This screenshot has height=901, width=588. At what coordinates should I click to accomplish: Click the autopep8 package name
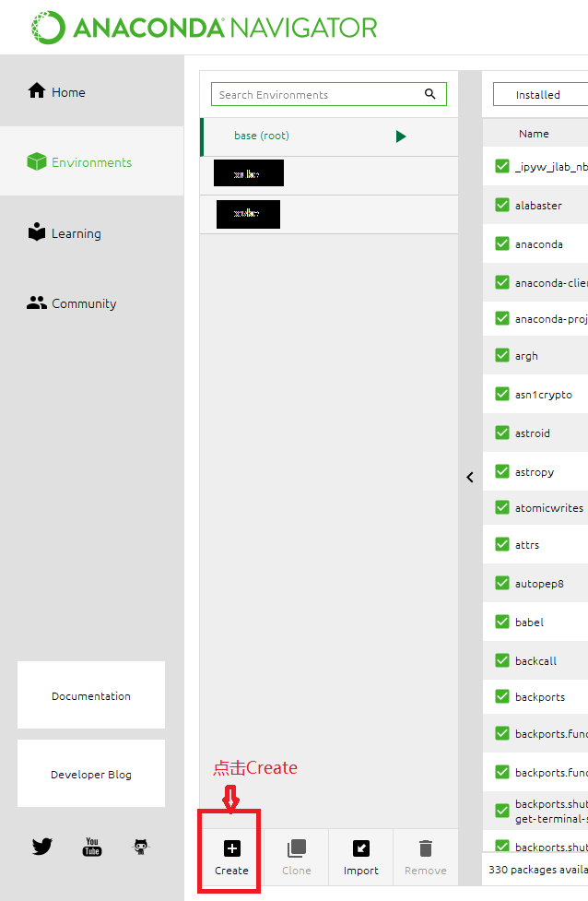(x=539, y=584)
